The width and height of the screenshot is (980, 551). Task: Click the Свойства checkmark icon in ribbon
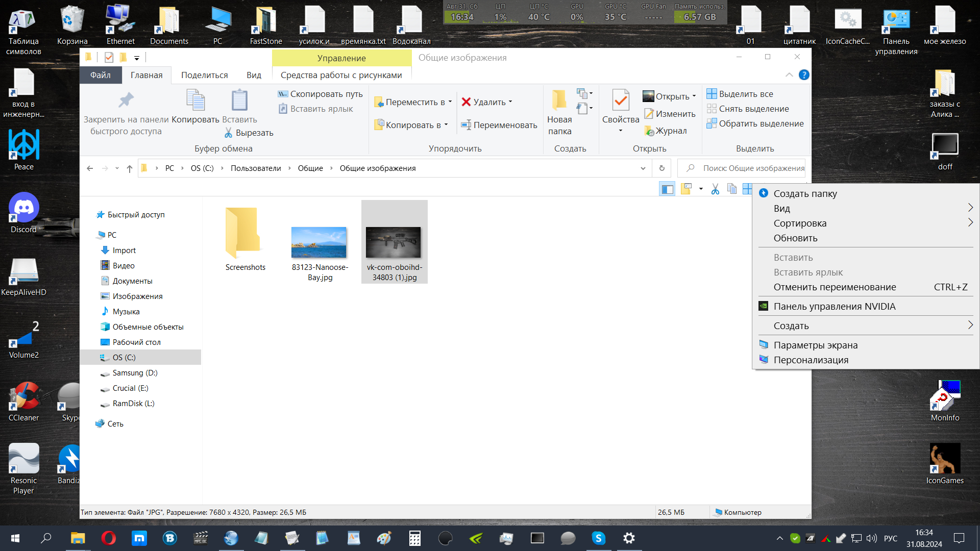[x=620, y=101]
